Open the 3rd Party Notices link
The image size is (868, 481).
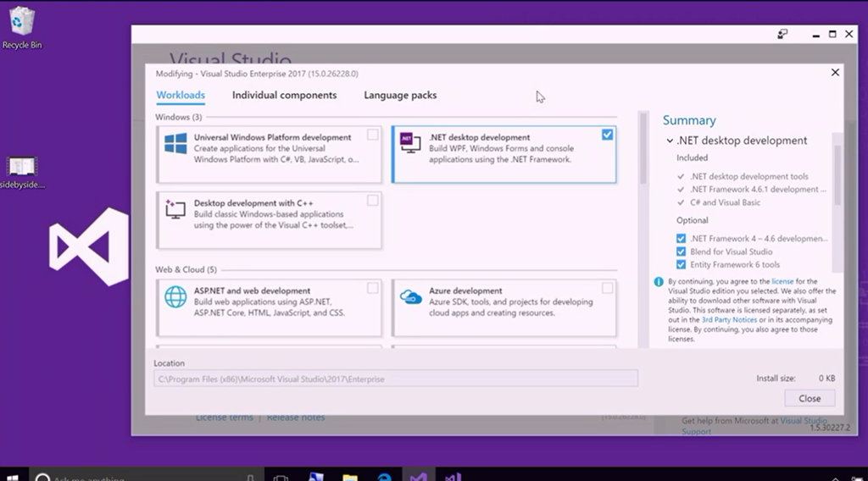pyautogui.click(x=728, y=320)
